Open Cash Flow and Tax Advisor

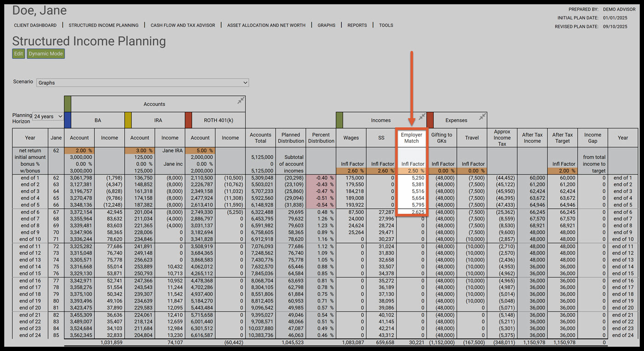pos(183,25)
